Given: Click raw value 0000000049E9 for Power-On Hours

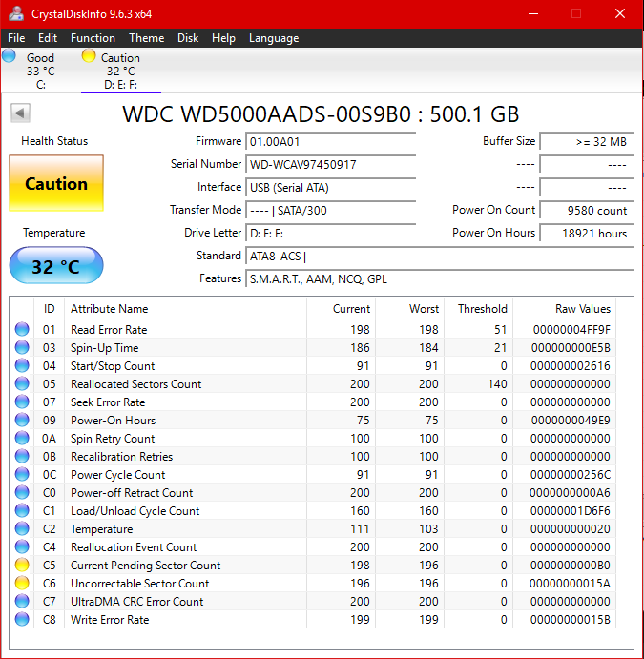Looking at the screenshot, I should click(x=571, y=421).
